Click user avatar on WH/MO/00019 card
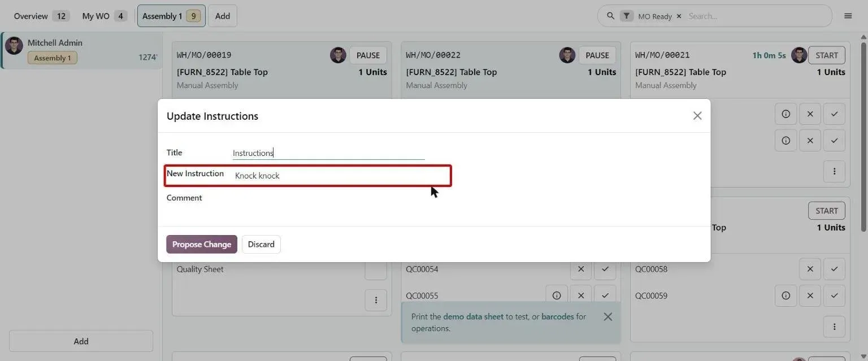The image size is (868, 361). click(x=338, y=55)
